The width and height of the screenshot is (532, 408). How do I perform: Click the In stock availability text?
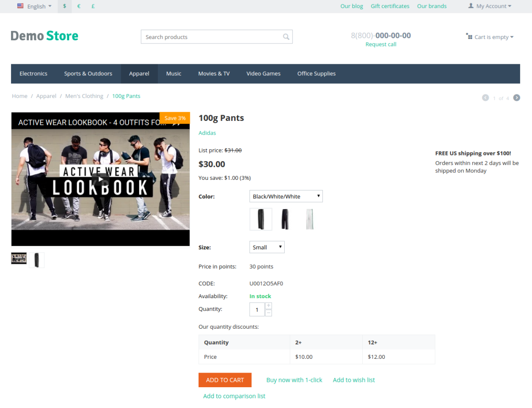tap(260, 296)
